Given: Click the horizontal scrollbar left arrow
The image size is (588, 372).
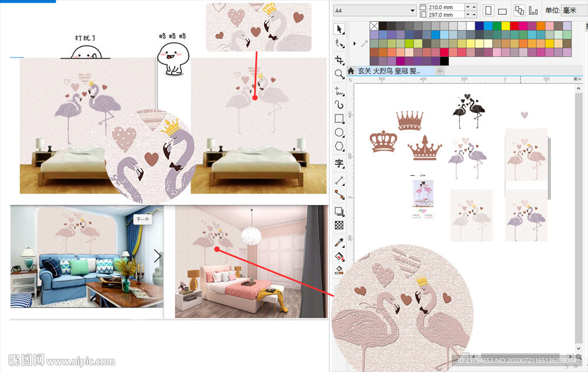Looking at the screenshot, I should coord(474,357).
